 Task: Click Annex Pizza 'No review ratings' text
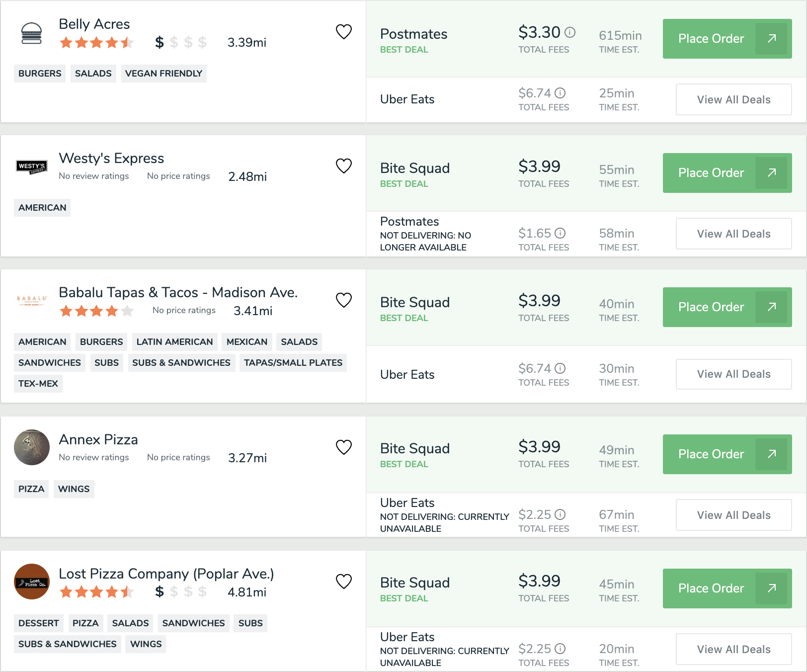tap(94, 457)
